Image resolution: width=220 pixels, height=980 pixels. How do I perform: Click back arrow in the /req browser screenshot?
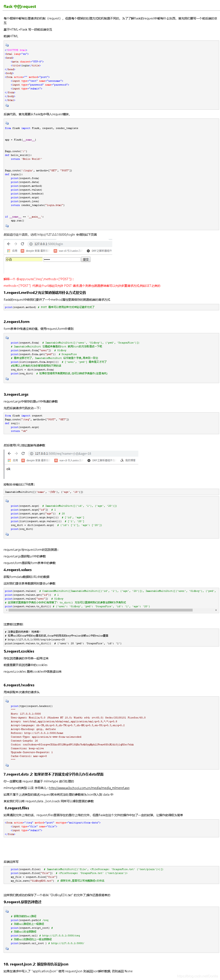click(9, 453)
